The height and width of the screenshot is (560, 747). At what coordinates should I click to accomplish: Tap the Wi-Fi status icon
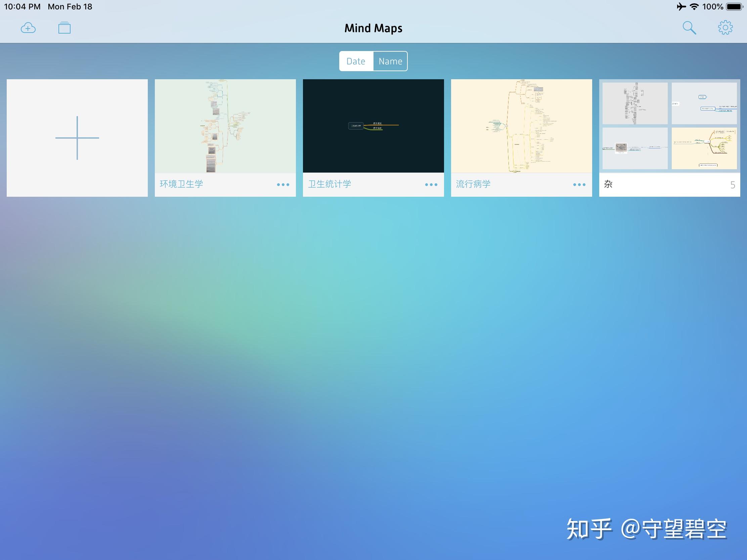[694, 7]
